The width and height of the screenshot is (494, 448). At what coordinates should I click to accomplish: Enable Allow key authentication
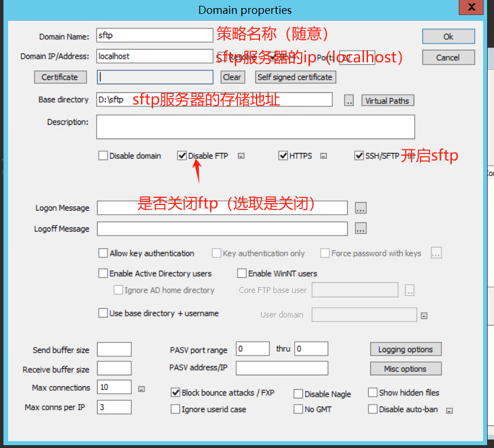point(103,253)
